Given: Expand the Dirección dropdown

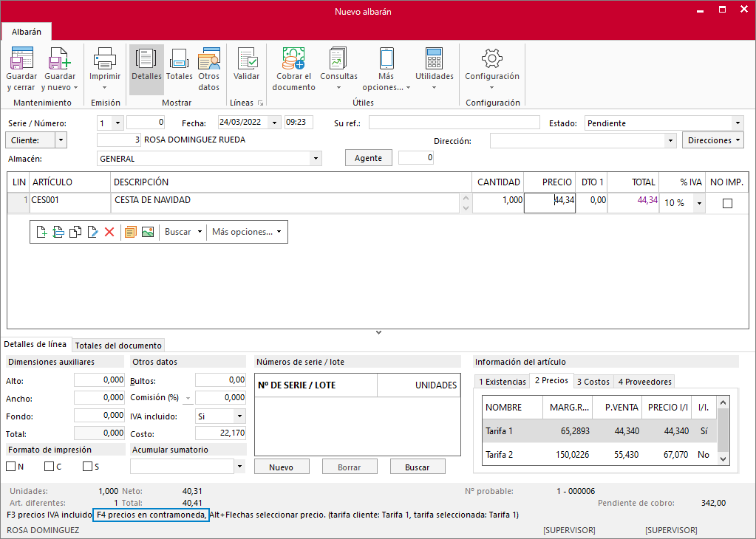Looking at the screenshot, I should tap(670, 141).
